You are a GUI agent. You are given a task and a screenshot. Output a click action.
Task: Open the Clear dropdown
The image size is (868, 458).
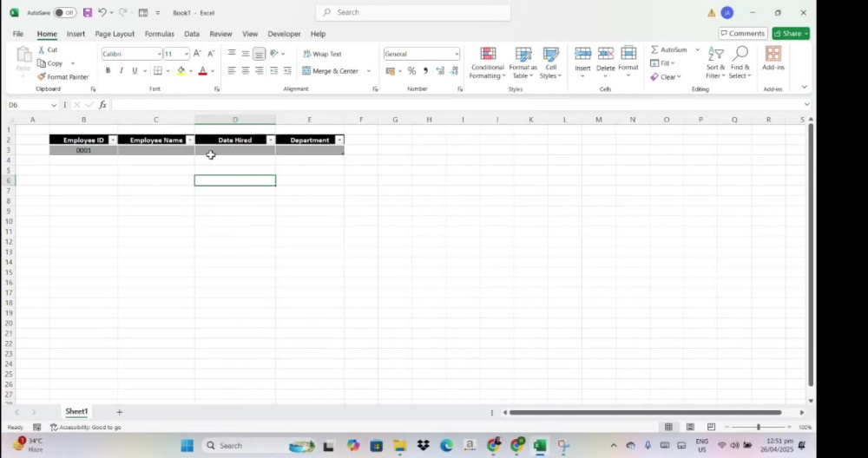pyautogui.click(x=666, y=77)
